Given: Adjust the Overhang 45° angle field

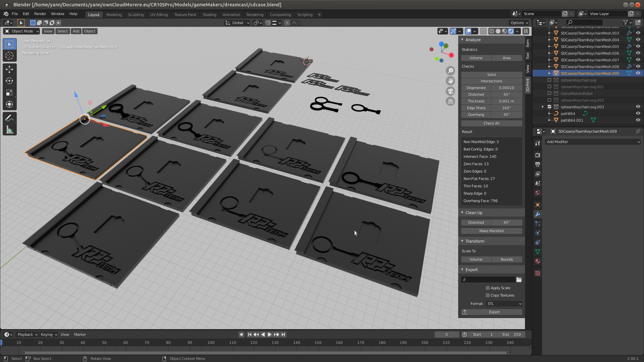Looking at the screenshot, I should click(x=506, y=115).
